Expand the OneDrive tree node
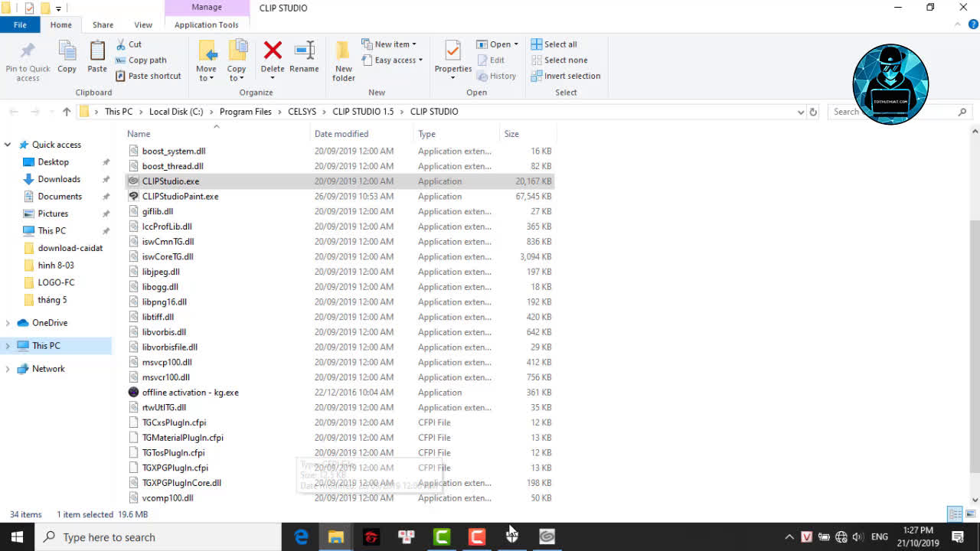Viewport: 980px width, 551px height. point(8,323)
